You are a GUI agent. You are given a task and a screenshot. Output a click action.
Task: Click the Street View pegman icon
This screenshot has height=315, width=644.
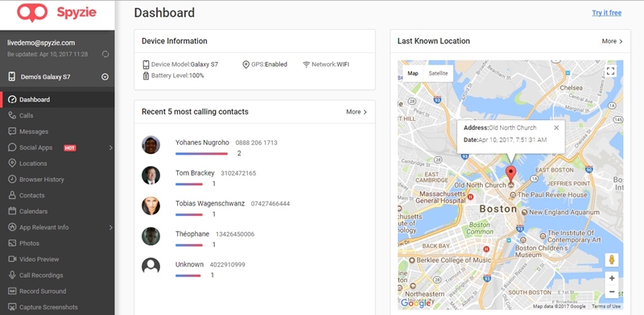(x=612, y=259)
